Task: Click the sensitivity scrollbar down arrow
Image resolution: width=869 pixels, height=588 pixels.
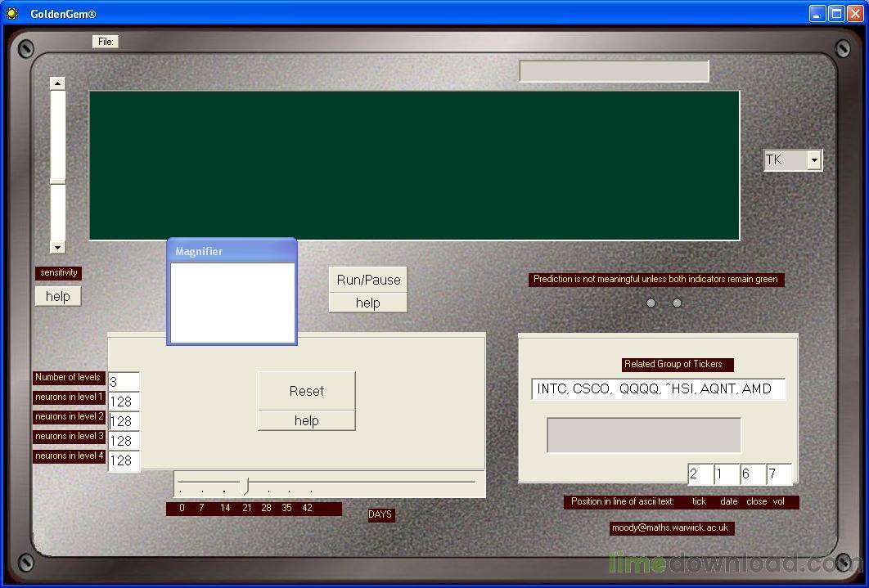Action: [57, 247]
